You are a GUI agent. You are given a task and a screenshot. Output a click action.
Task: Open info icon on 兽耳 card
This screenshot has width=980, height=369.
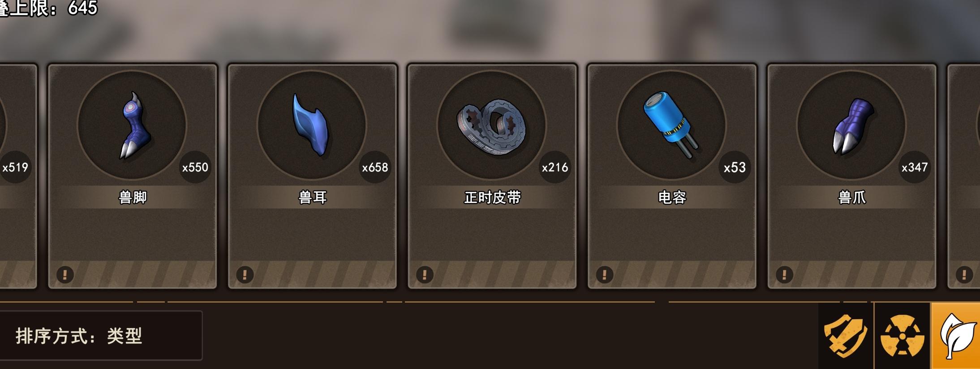245,274
